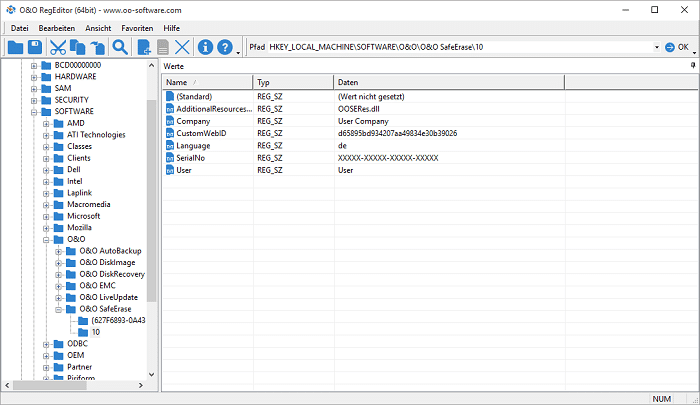Screen dimensions: 700x405
Task: Click the folder icon of key 10
Action: (83, 332)
